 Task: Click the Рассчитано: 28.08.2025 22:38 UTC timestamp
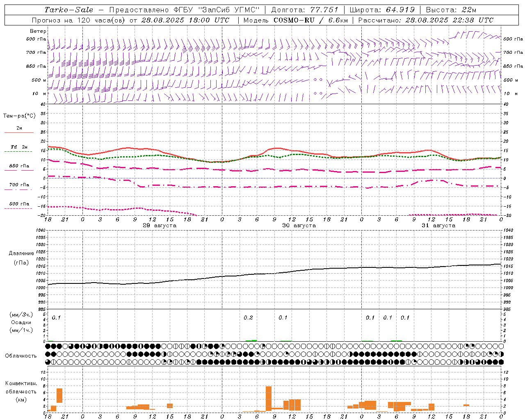pos(426,20)
